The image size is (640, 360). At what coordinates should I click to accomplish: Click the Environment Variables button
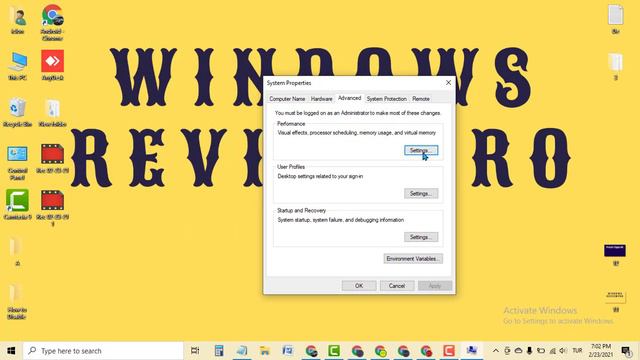click(413, 259)
